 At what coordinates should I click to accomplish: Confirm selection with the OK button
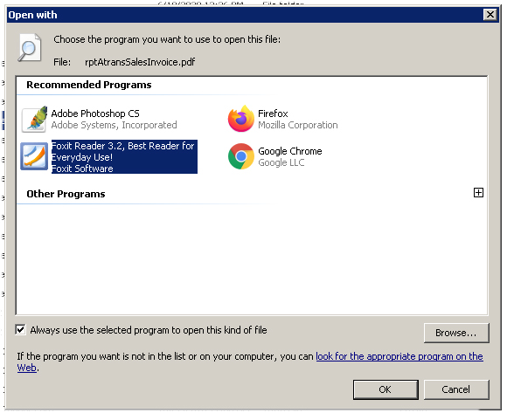tap(386, 389)
